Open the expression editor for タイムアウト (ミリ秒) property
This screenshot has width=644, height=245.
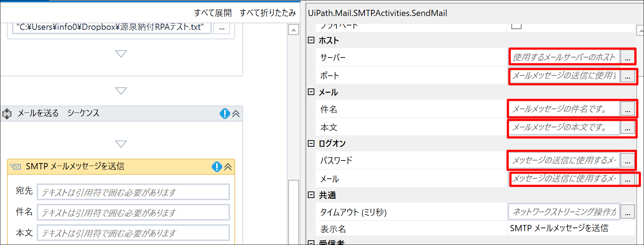pyautogui.click(x=628, y=212)
